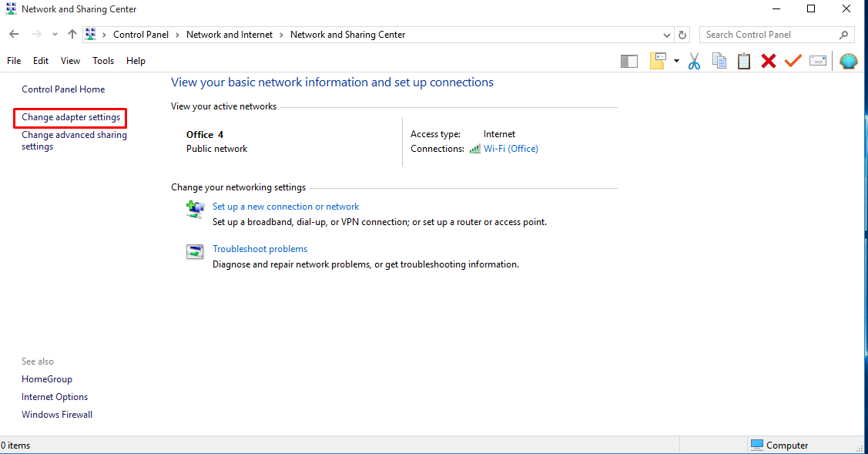Image resolution: width=868 pixels, height=454 pixels.
Task: Open Change advanced sharing settings
Action: (x=74, y=141)
